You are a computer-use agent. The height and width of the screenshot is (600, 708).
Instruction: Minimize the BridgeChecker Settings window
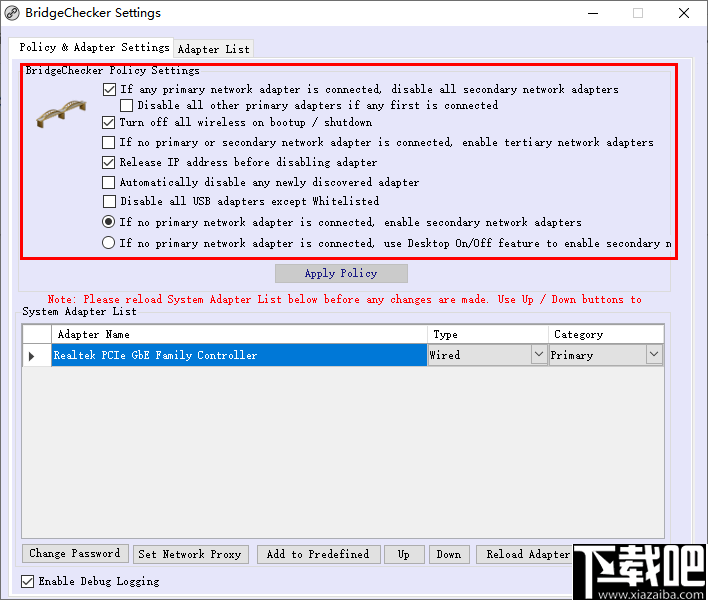tap(593, 13)
